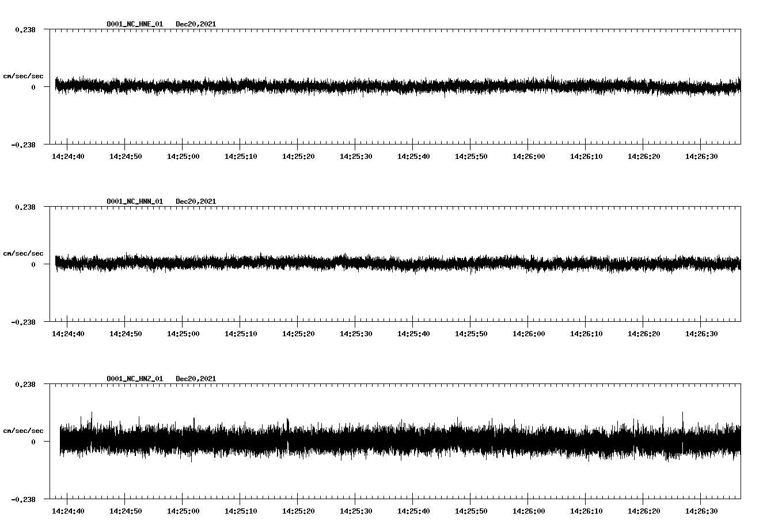782x532 pixels.
Task: Click the cm/sec/sec unit label on the HNN plot
Action: [x=23, y=253]
